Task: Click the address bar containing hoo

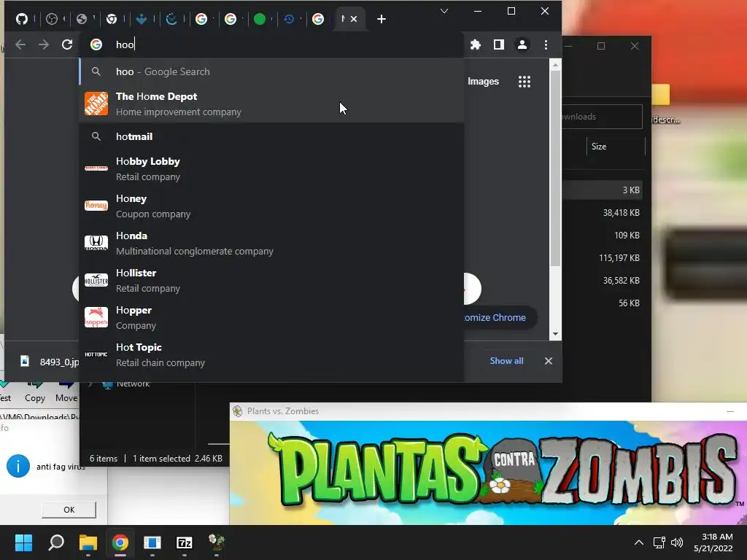Action: 271,44
